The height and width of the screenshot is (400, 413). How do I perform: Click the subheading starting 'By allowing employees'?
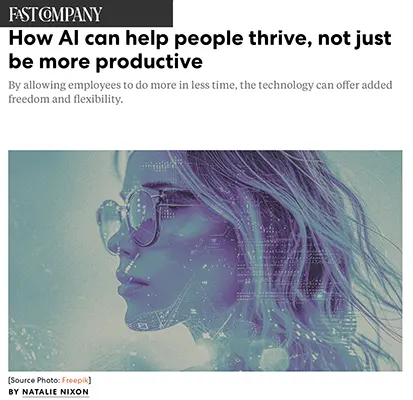coord(200,92)
